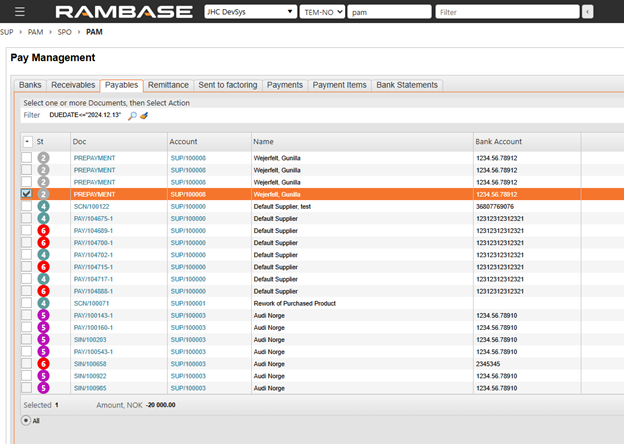Click status 4 icon of SCN/100122 row
The image size is (624, 444).
click(44, 206)
